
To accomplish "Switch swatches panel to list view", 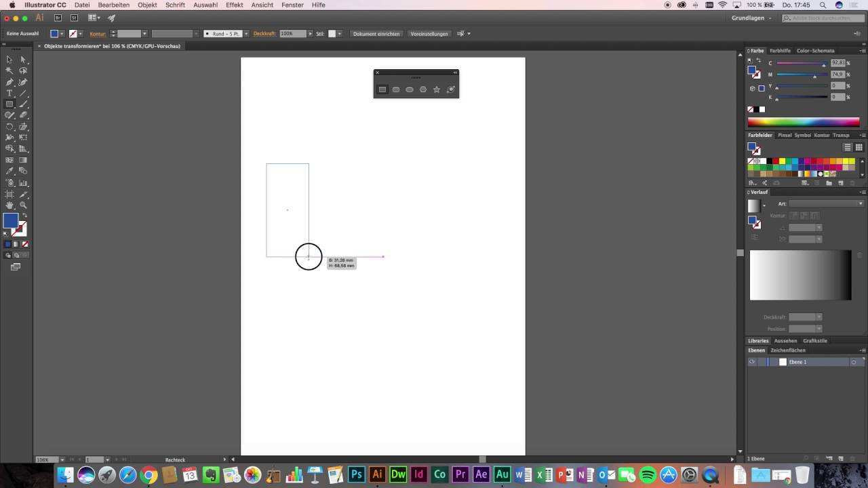I will [x=847, y=147].
